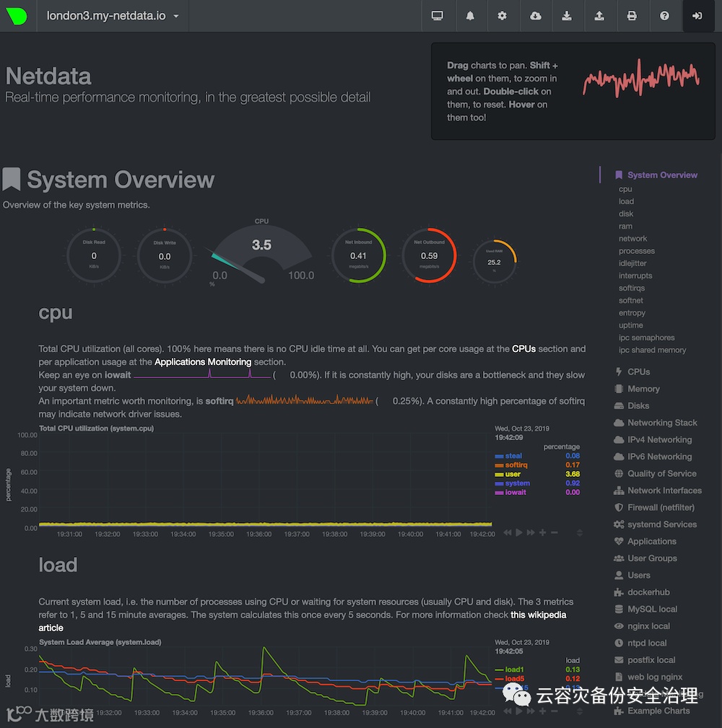Jump to network subsection in sidebar
Image resolution: width=722 pixels, height=728 pixels.
632,239
